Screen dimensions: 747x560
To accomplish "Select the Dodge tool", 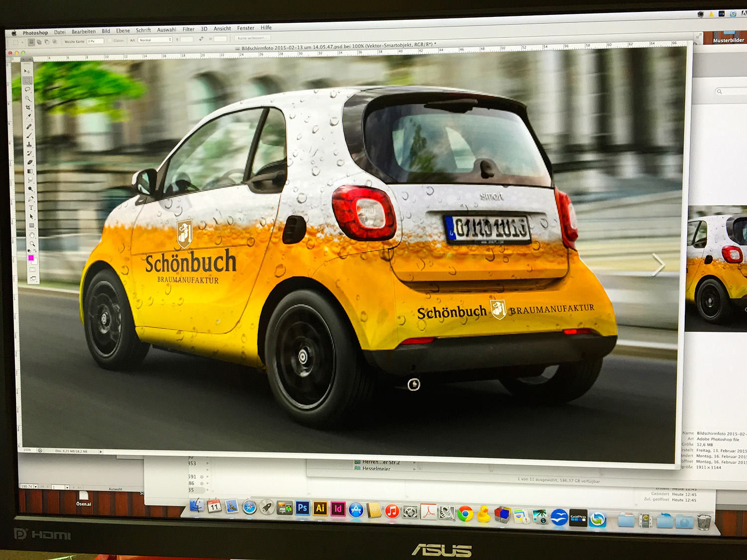I will [30, 189].
